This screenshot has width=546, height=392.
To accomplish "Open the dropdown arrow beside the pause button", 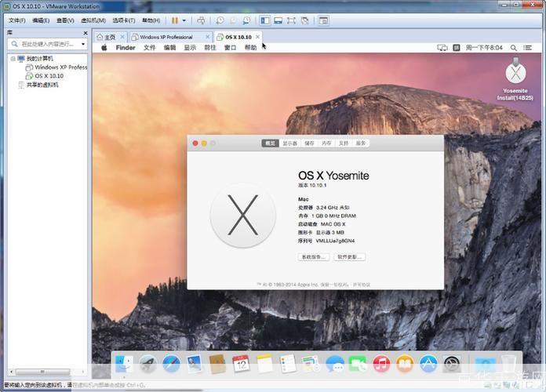I will 184,20.
